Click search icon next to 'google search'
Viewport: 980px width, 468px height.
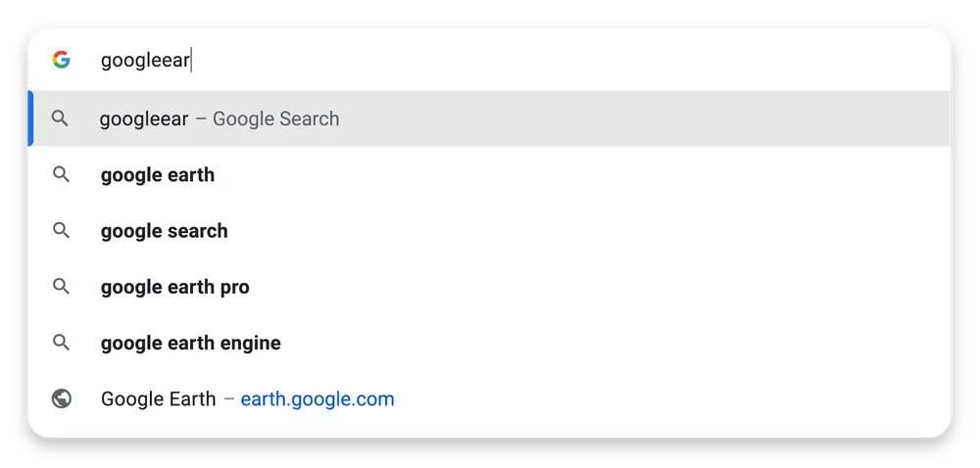61,231
